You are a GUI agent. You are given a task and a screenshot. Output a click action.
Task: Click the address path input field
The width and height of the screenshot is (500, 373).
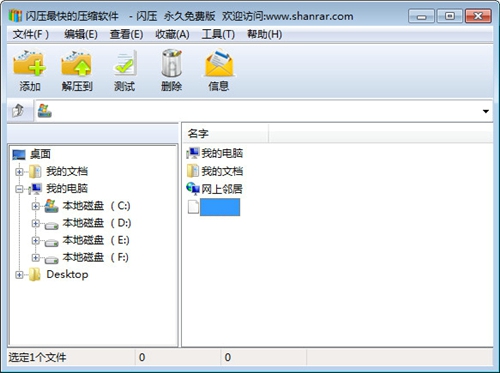264,111
